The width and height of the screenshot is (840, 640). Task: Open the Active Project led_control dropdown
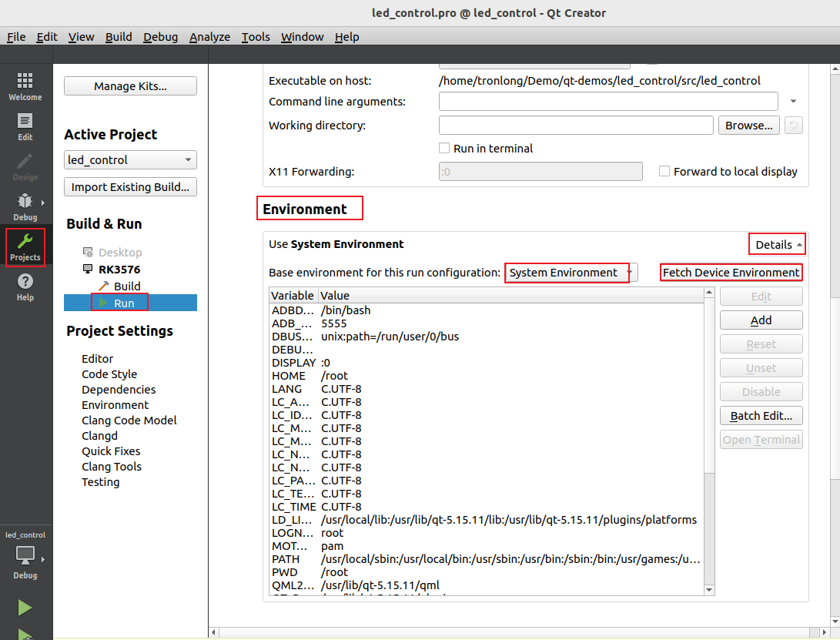[130, 159]
